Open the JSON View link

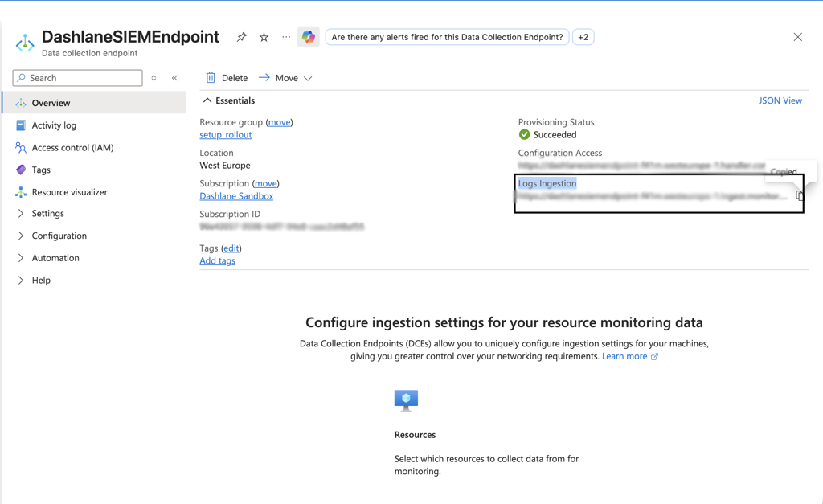780,100
